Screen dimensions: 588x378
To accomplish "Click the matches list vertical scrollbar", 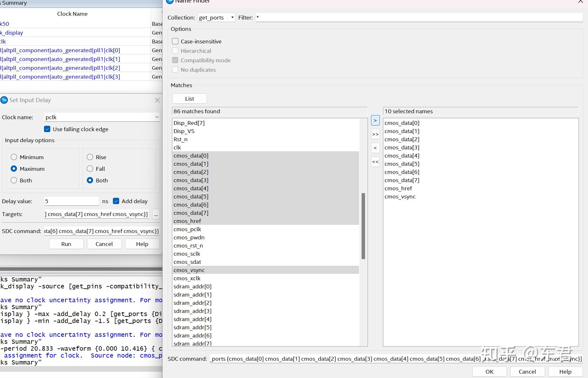I will 363,226.
